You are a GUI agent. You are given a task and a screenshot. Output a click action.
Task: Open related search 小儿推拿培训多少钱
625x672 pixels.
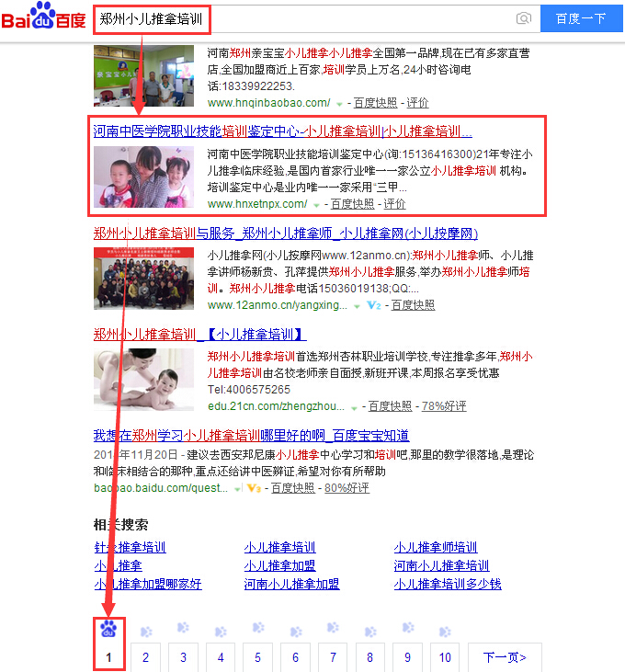click(x=448, y=584)
